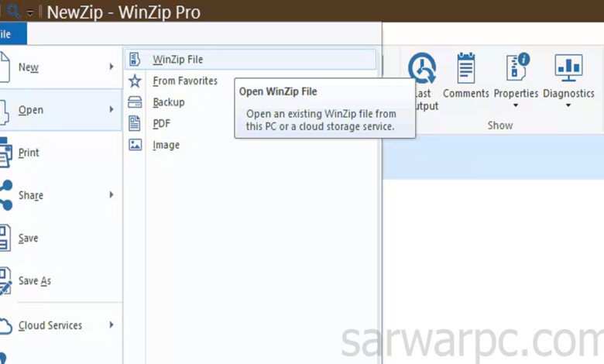The height and width of the screenshot is (364, 604).
Task: Click the quick access key icon in title bar
Action: click(13, 12)
